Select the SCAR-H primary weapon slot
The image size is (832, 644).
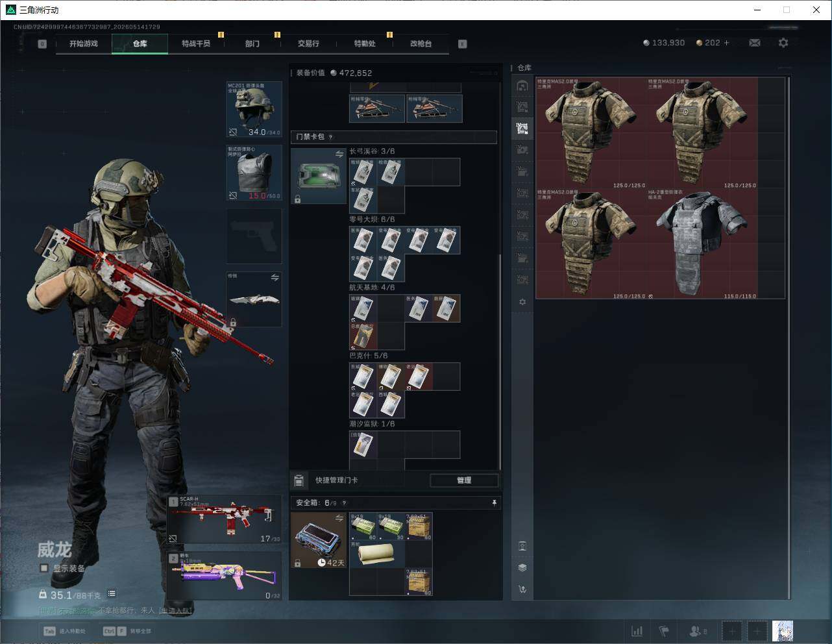point(225,519)
